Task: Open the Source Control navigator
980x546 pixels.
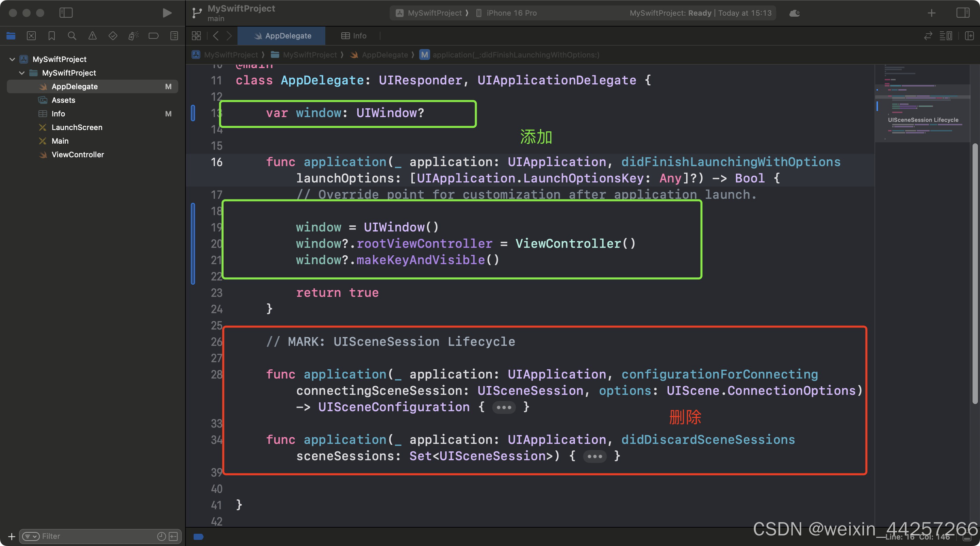Action: click(x=32, y=35)
